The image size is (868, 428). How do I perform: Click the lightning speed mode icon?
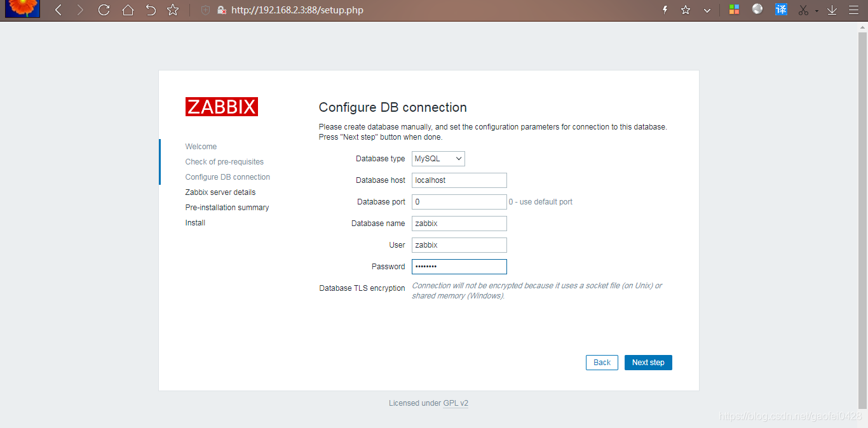coord(665,10)
